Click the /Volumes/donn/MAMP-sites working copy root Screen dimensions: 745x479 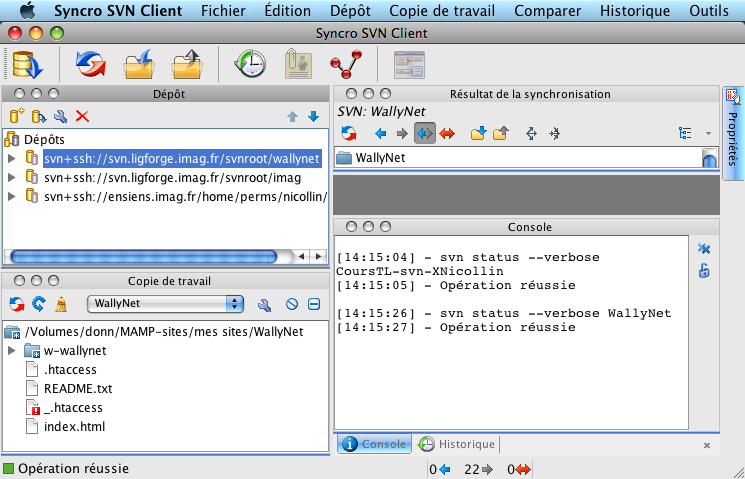coord(163,332)
